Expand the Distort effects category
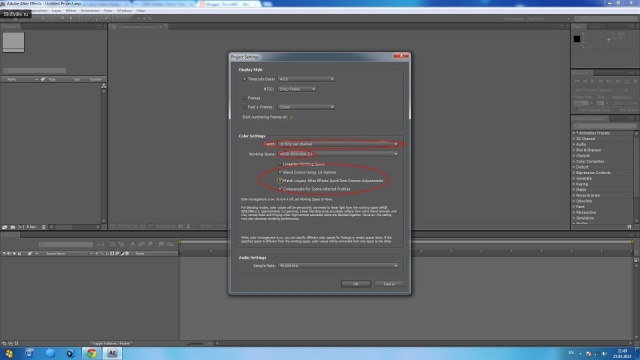Image resolution: width=640 pixels, height=360 pixels. (x=573, y=167)
